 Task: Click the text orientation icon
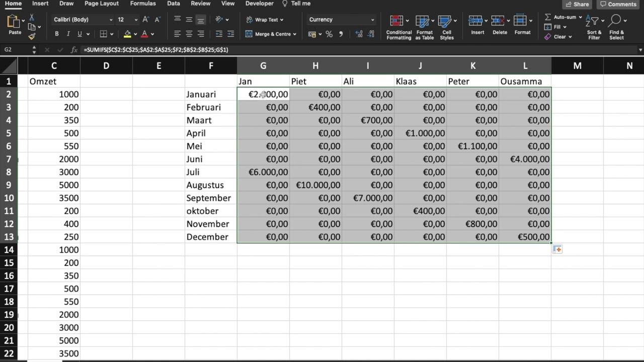(219, 20)
